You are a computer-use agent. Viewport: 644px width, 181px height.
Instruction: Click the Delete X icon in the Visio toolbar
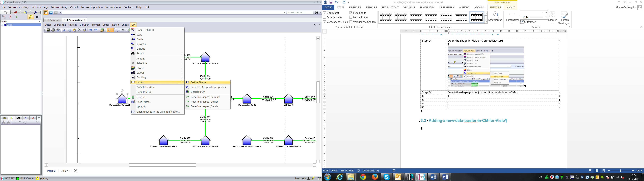tap(79, 30)
